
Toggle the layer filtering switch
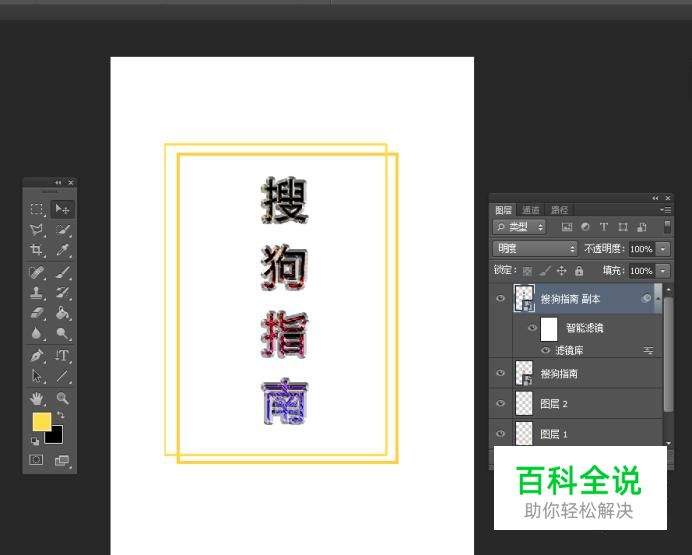(x=667, y=227)
